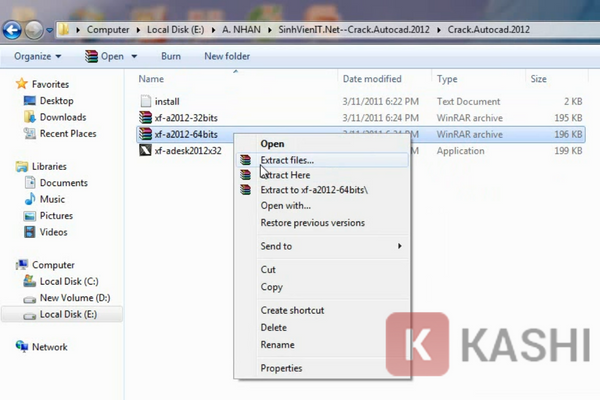Expand the Send to submenu arrow

[x=399, y=246]
